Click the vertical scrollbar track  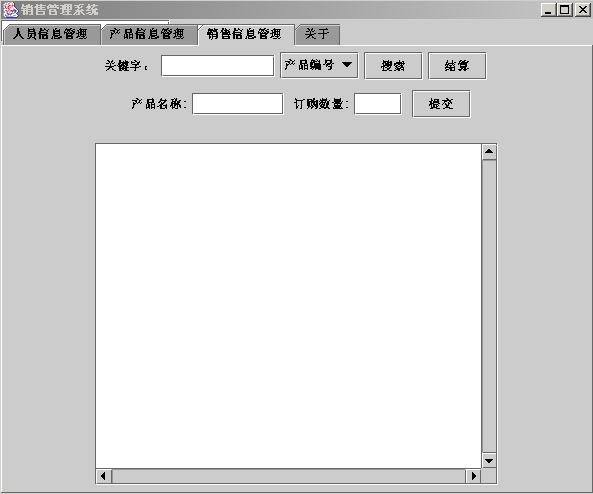point(489,306)
